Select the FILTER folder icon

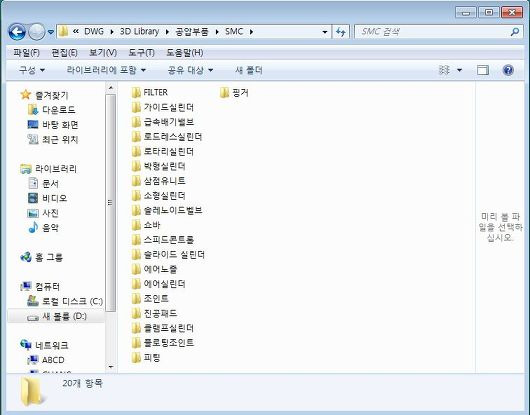[x=136, y=92]
